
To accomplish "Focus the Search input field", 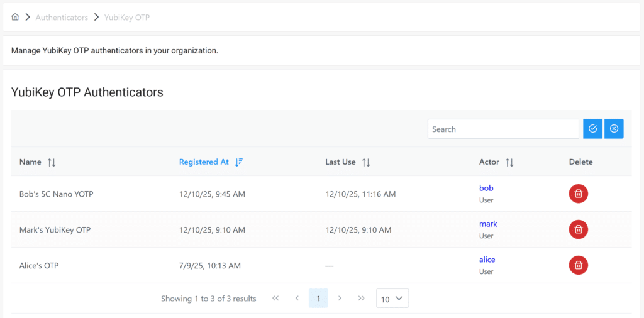I will (503, 129).
